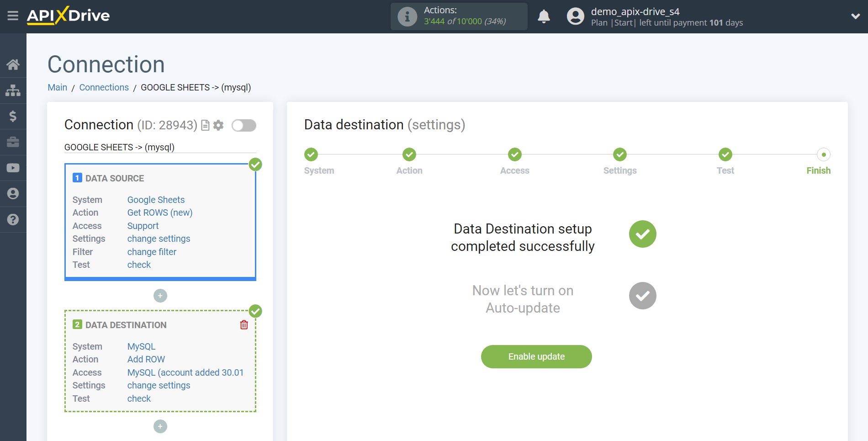Image resolution: width=868 pixels, height=441 pixels.
Task: Open data destination change settings link
Action: pos(159,385)
